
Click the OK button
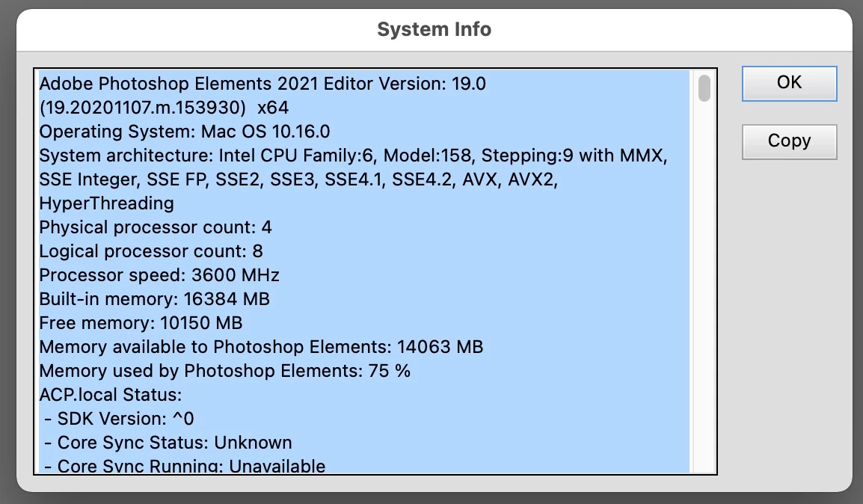[789, 84]
